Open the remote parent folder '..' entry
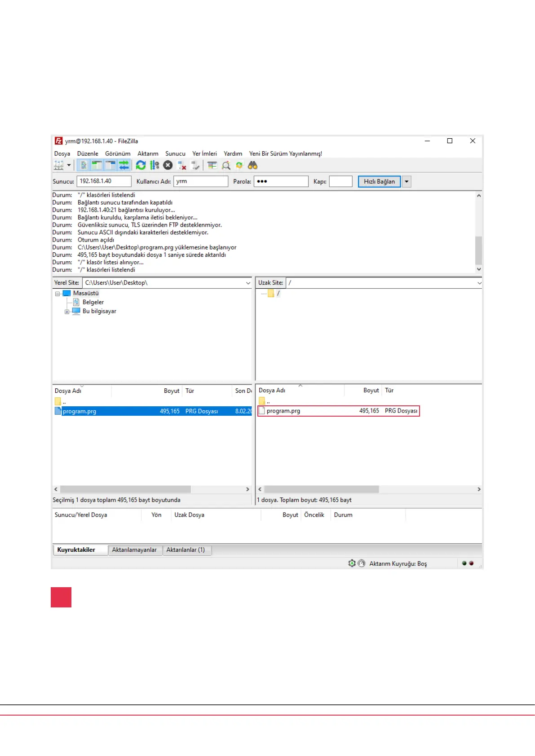 coord(265,401)
